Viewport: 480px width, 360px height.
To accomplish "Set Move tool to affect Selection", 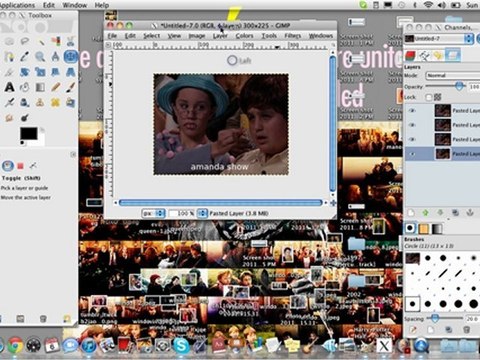I will tap(20, 166).
